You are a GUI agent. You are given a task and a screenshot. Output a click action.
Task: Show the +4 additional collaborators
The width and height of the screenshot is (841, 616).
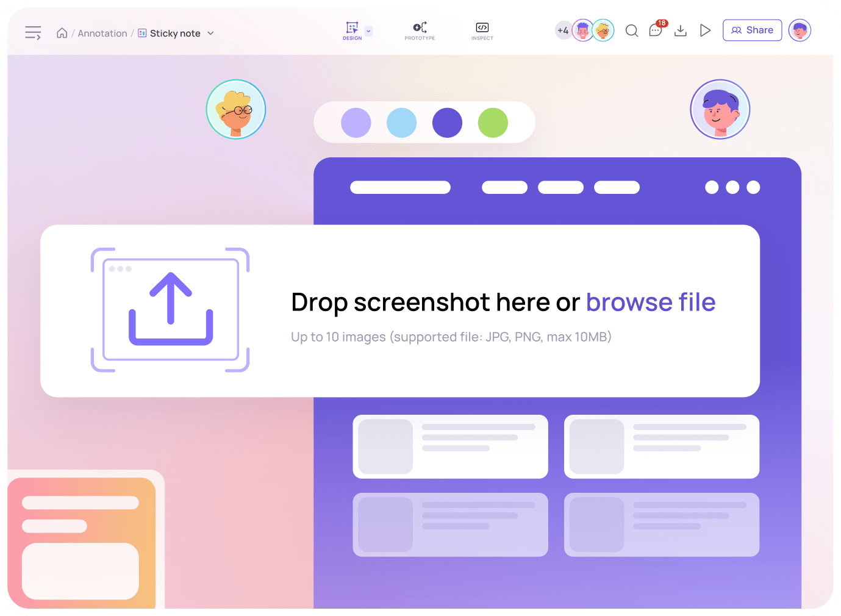coord(562,30)
